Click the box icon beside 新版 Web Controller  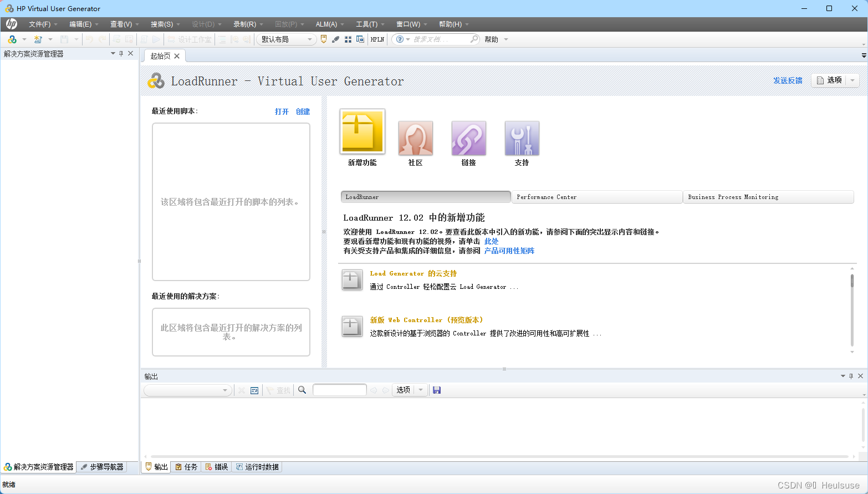352,327
